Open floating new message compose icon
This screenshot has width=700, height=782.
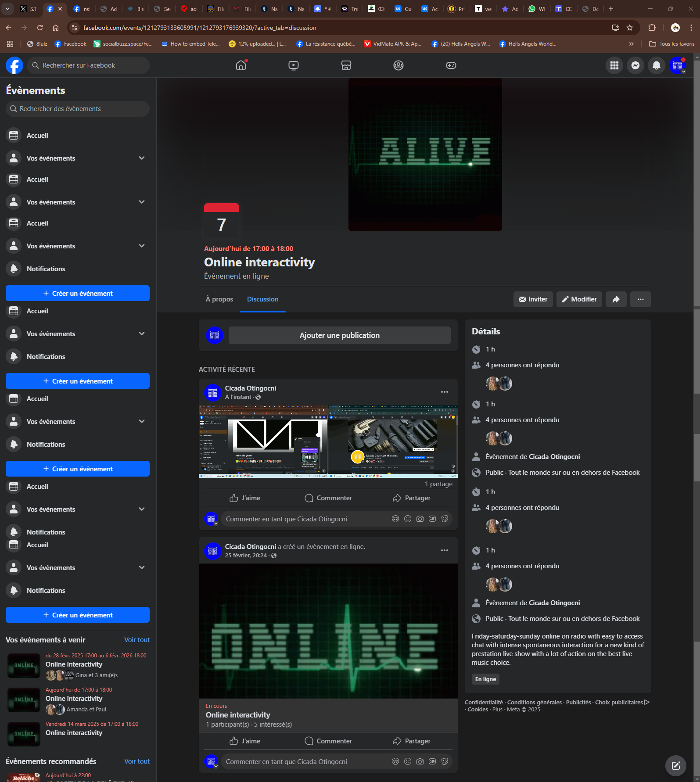click(x=675, y=765)
